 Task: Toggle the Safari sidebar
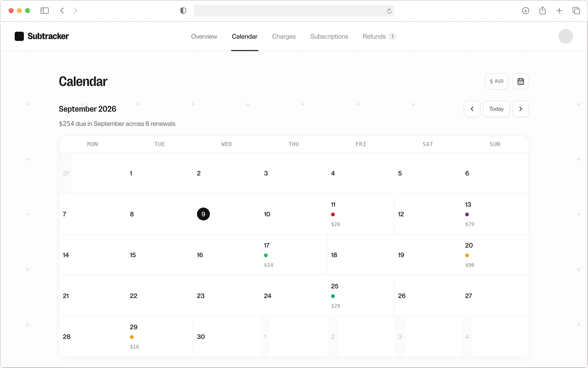pyautogui.click(x=45, y=11)
